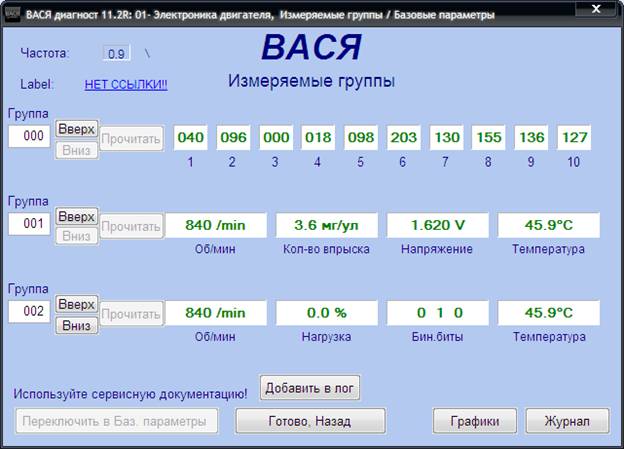Click the Частота value field 0.9

(x=116, y=53)
